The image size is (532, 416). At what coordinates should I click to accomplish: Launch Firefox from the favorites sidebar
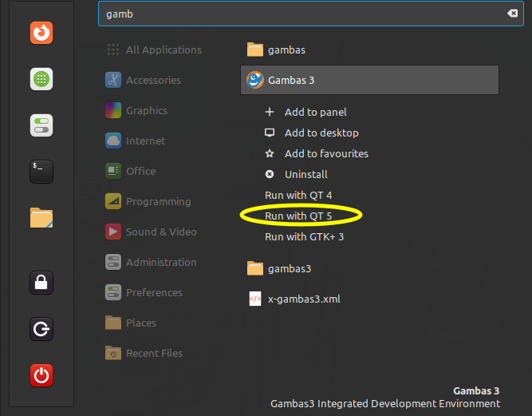tap(41, 33)
